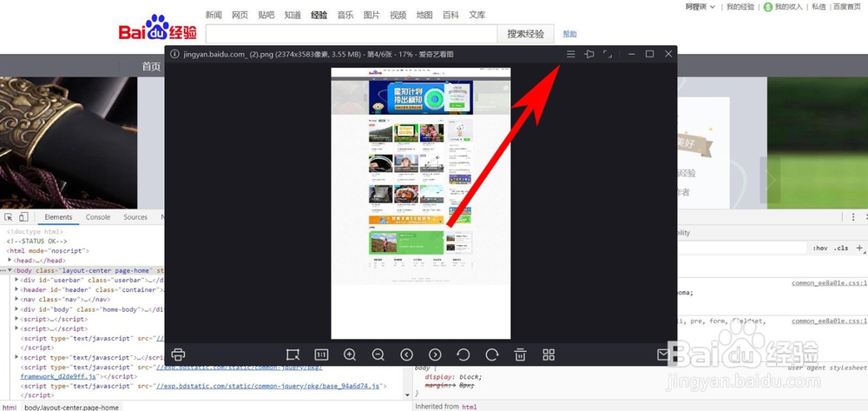Open 贴吧 in Baidu nav

click(x=266, y=15)
